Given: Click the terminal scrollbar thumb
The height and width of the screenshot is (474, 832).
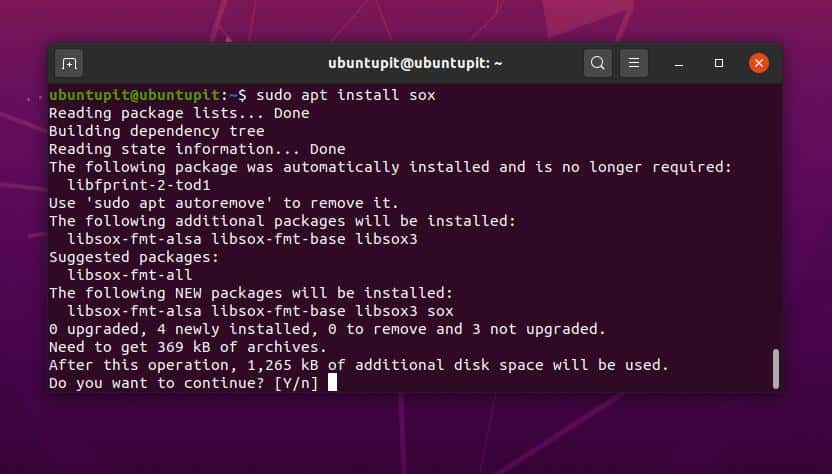Looking at the screenshot, I should (x=775, y=368).
